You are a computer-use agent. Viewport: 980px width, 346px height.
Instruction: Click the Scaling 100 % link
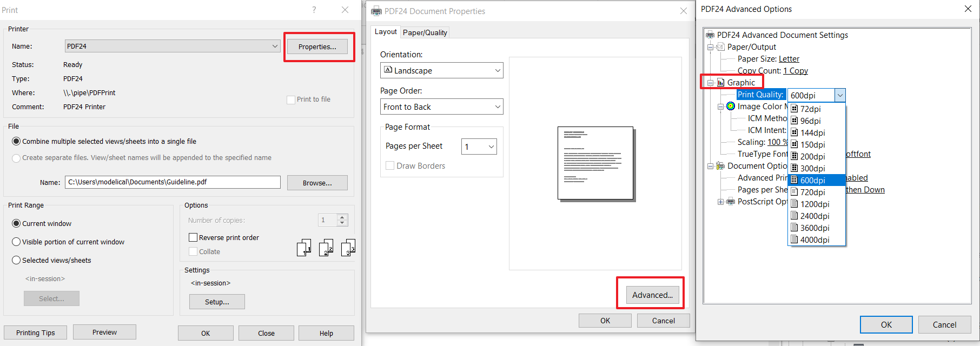(778, 142)
